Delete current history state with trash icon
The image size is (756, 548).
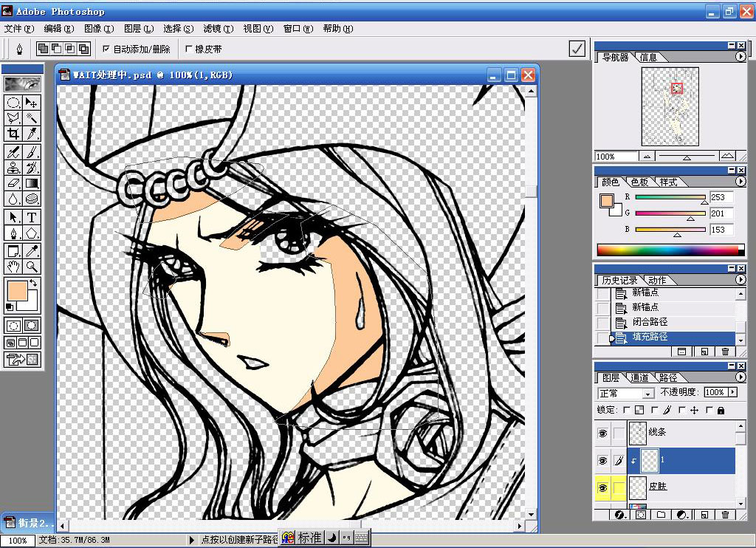[x=725, y=352]
